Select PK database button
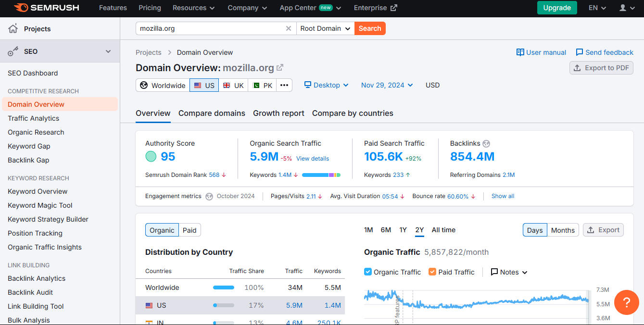The image size is (644, 325). coord(263,85)
